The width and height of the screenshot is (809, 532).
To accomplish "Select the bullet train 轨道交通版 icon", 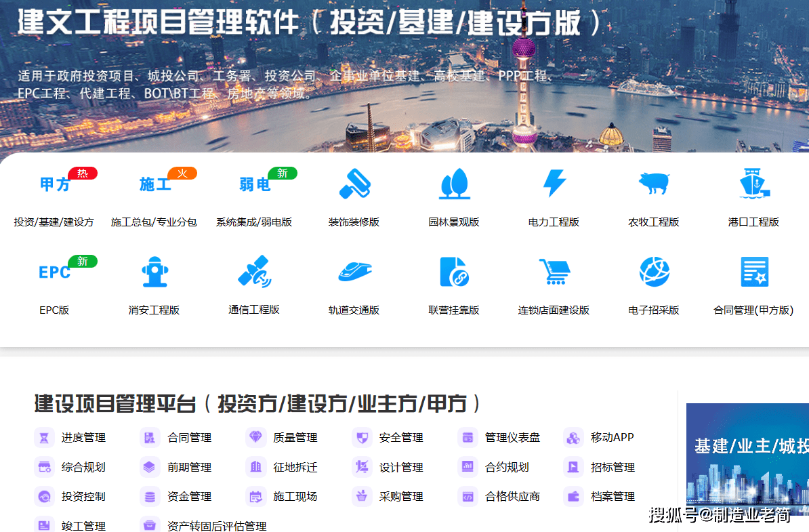I will (x=355, y=271).
